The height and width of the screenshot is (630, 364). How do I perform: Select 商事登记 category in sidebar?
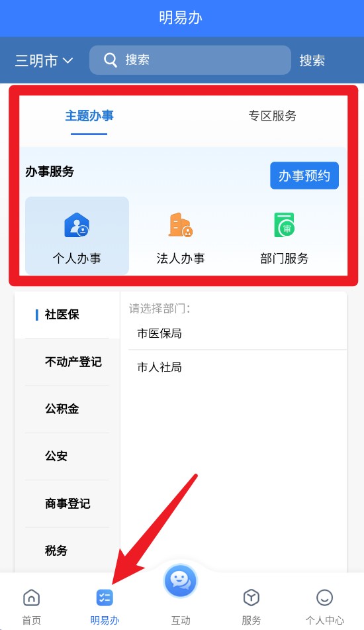[68, 503]
